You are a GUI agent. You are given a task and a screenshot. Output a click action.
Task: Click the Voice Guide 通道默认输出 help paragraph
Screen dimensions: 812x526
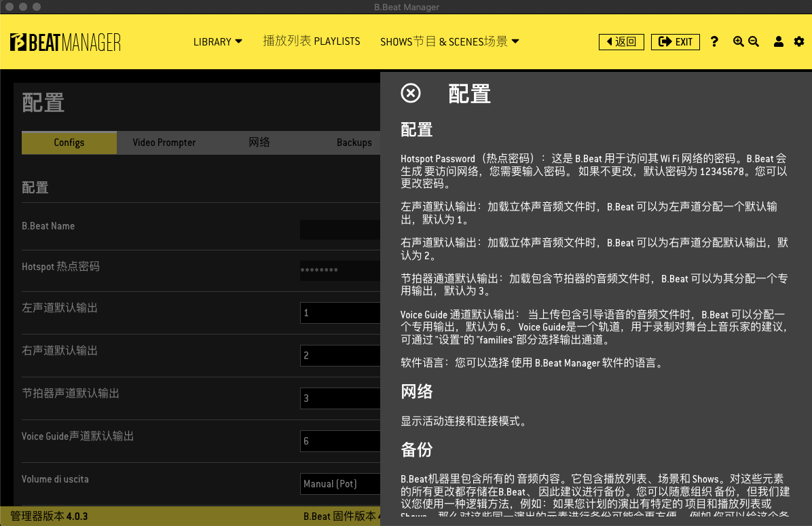coord(595,326)
